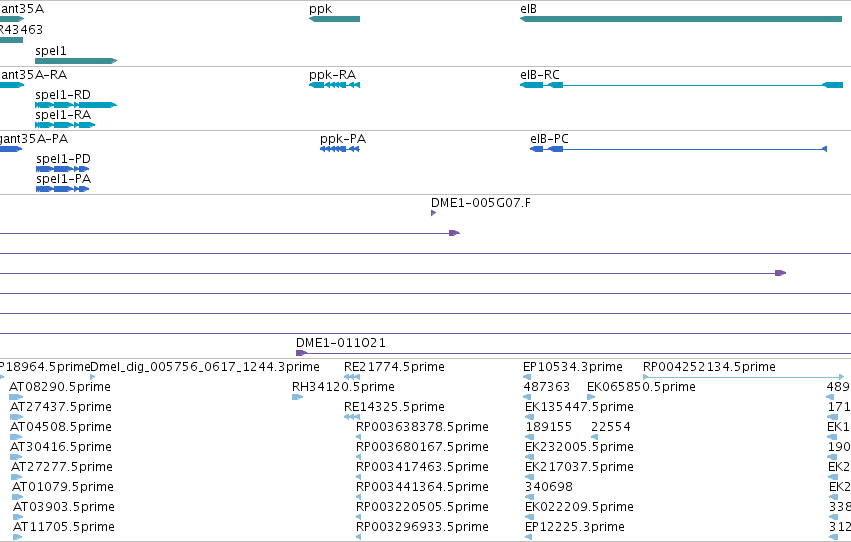Click the EK217037.5prime label
851x542 pixels.
[x=579, y=467]
